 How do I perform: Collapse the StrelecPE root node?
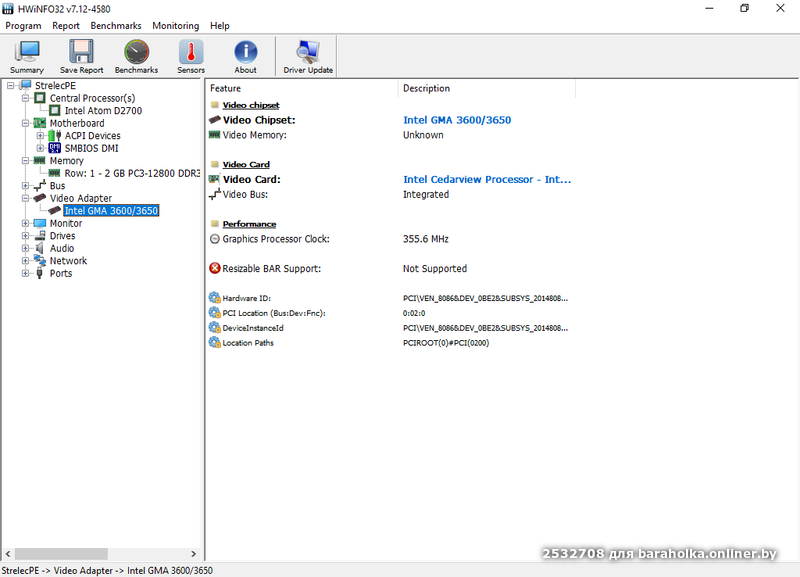pos(10,86)
